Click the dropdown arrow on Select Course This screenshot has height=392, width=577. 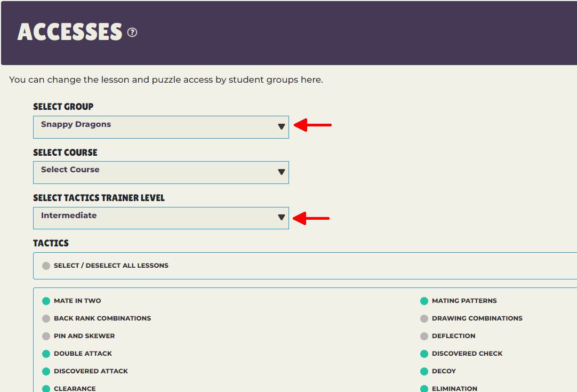[281, 172]
